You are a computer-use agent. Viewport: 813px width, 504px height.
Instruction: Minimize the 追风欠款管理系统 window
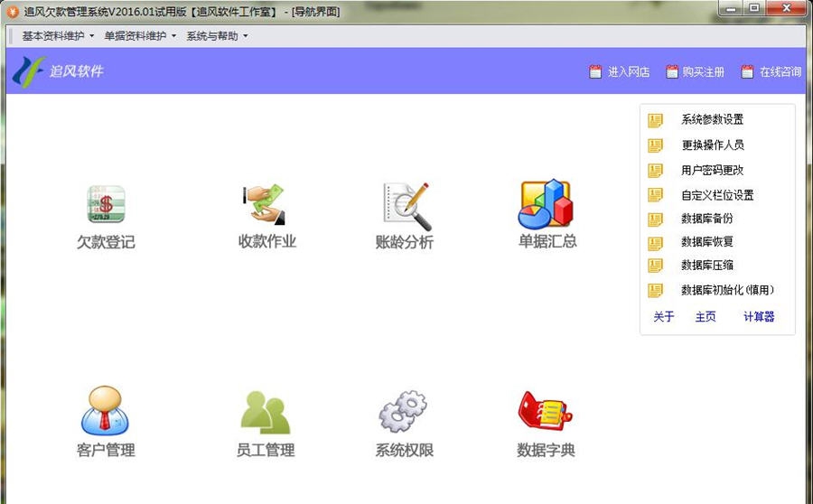(x=731, y=8)
